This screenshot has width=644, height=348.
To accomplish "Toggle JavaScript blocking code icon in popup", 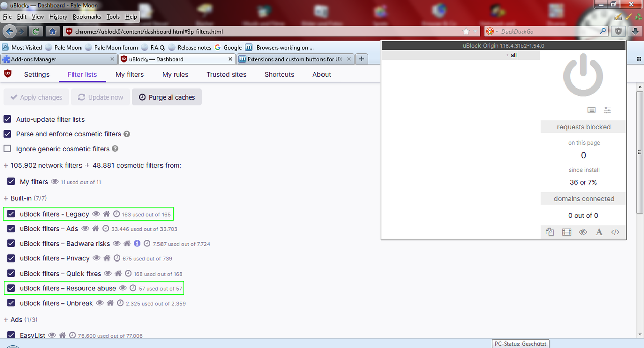I will pos(615,232).
